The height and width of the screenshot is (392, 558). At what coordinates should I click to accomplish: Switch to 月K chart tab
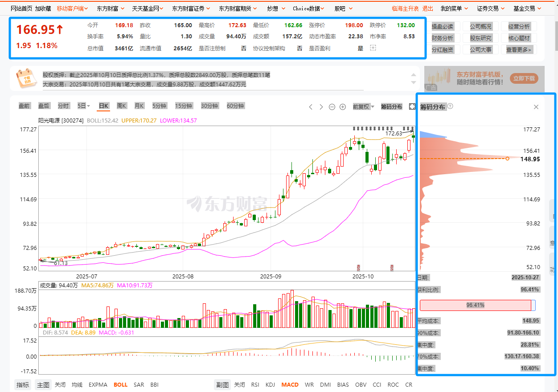click(139, 106)
